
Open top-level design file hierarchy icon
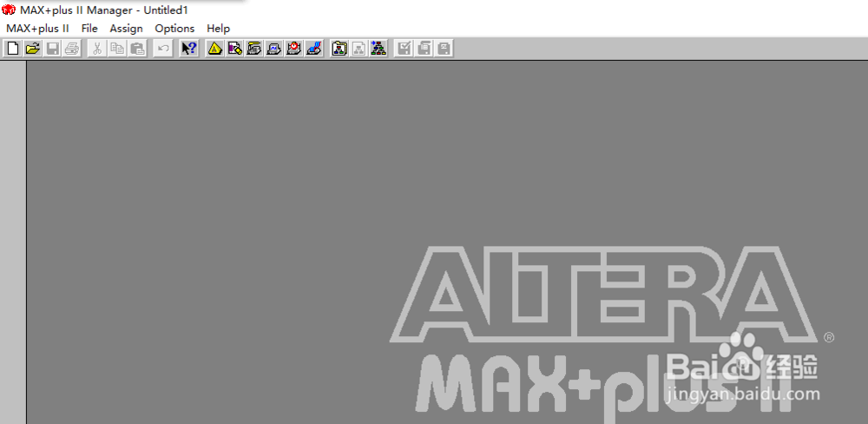[x=378, y=49]
